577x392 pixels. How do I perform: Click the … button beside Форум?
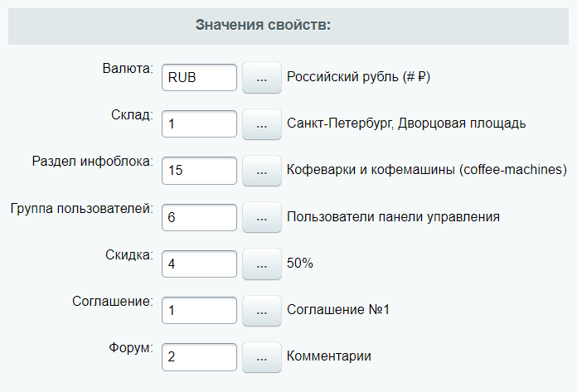pos(262,356)
